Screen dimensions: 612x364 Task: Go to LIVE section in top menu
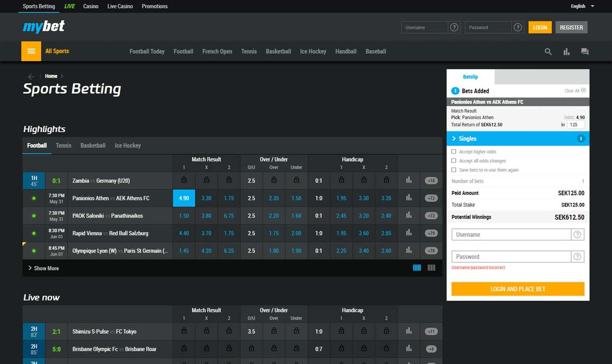click(69, 6)
